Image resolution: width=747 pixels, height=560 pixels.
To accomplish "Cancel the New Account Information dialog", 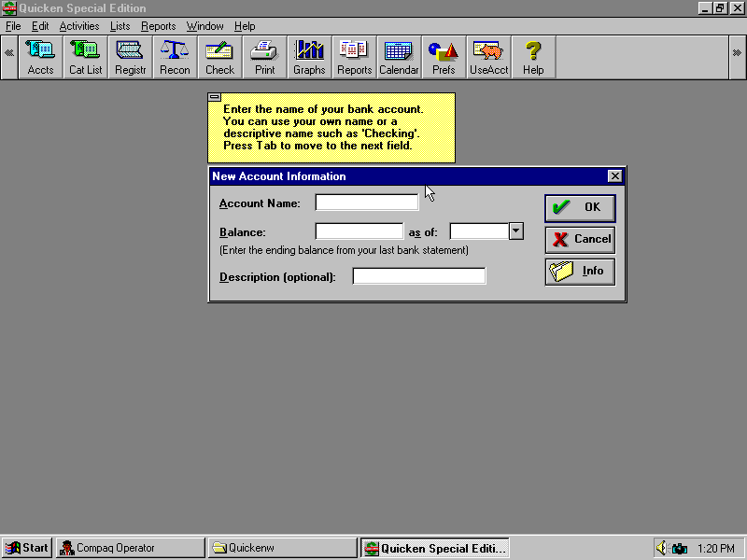I will pyautogui.click(x=580, y=240).
